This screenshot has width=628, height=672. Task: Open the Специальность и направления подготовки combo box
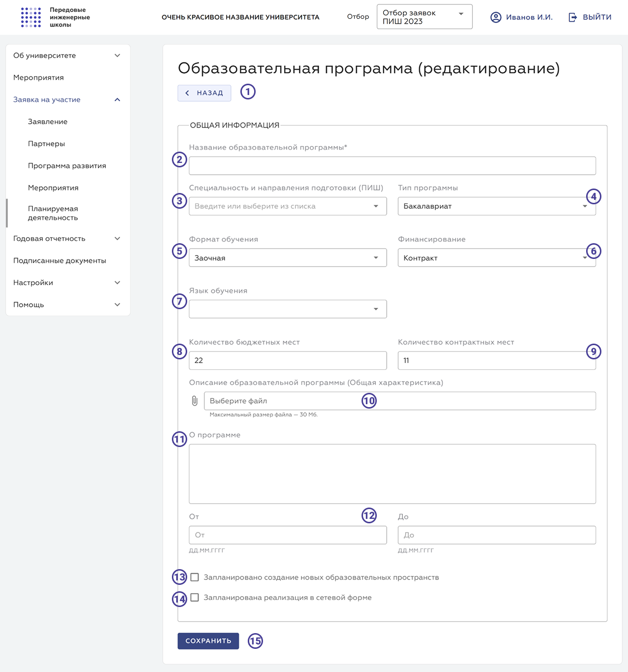coord(288,206)
